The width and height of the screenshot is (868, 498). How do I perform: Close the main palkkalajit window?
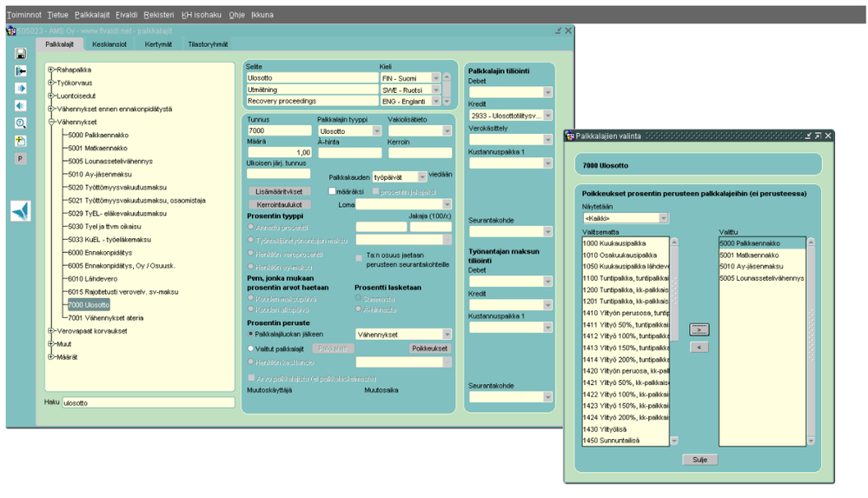pos(568,31)
